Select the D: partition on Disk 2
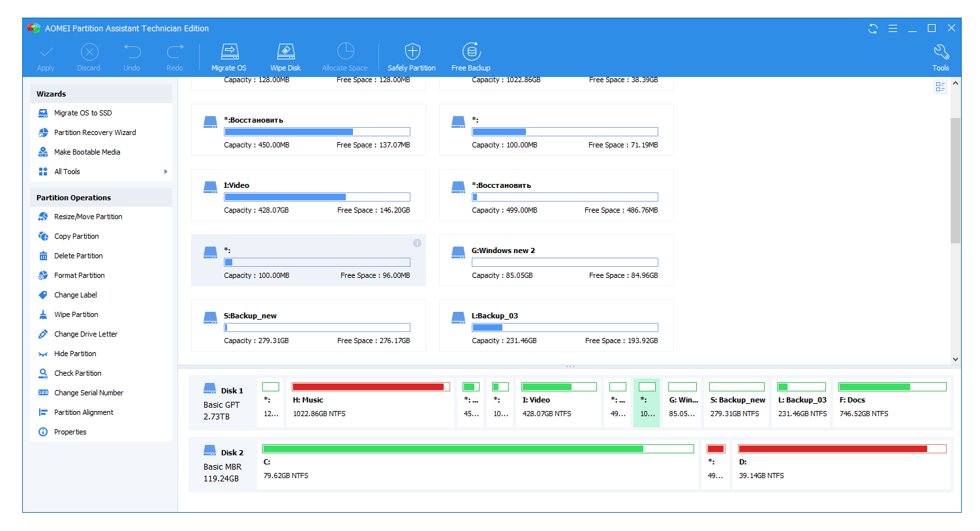This screenshot has height=531, width=980. point(842,464)
